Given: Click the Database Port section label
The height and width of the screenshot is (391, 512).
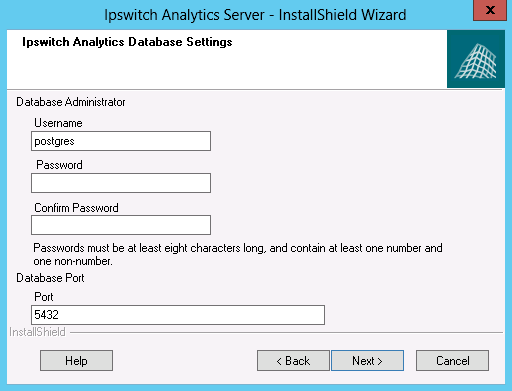Looking at the screenshot, I should (50, 278).
